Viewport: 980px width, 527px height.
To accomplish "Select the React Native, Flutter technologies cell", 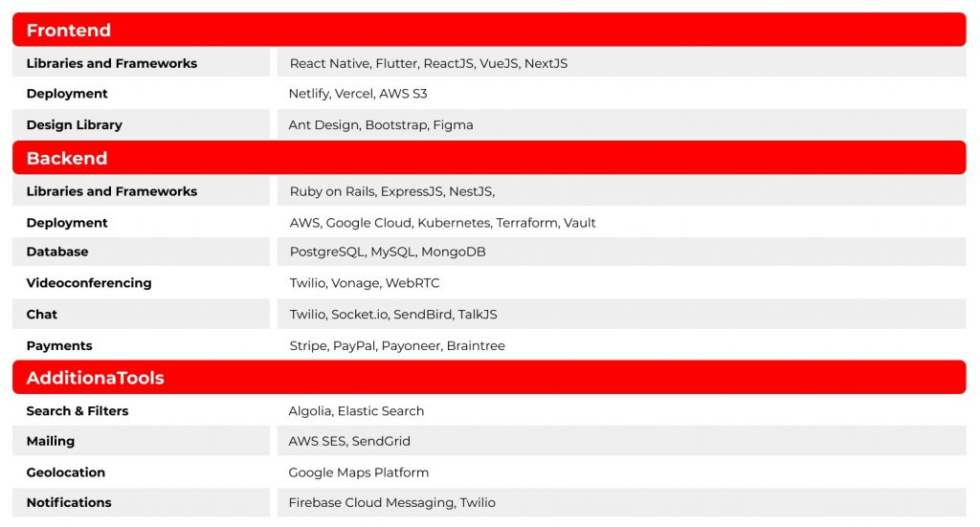I will (x=428, y=63).
